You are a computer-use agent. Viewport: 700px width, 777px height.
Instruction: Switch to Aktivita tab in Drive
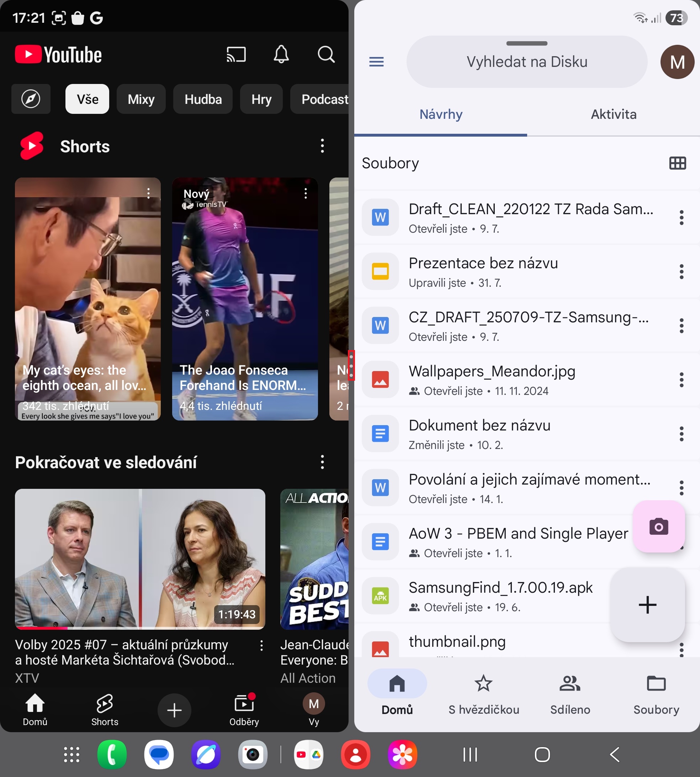pyautogui.click(x=614, y=114)
